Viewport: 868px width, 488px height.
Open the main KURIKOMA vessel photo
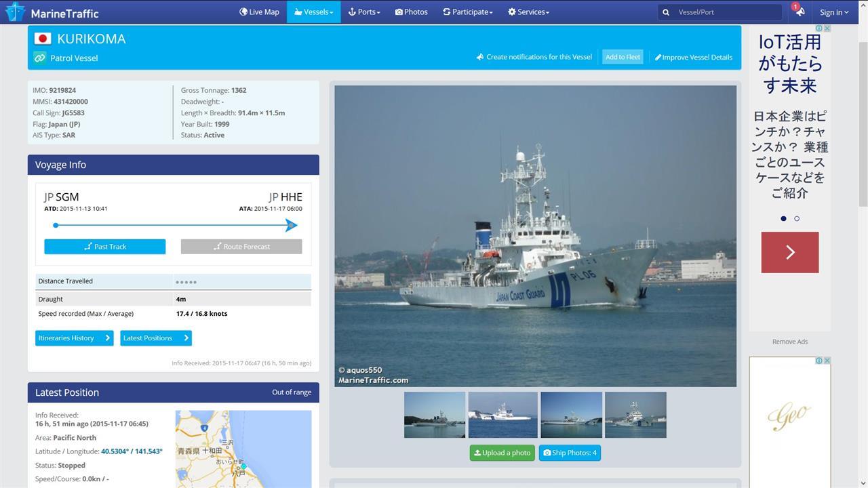point(535,236)
